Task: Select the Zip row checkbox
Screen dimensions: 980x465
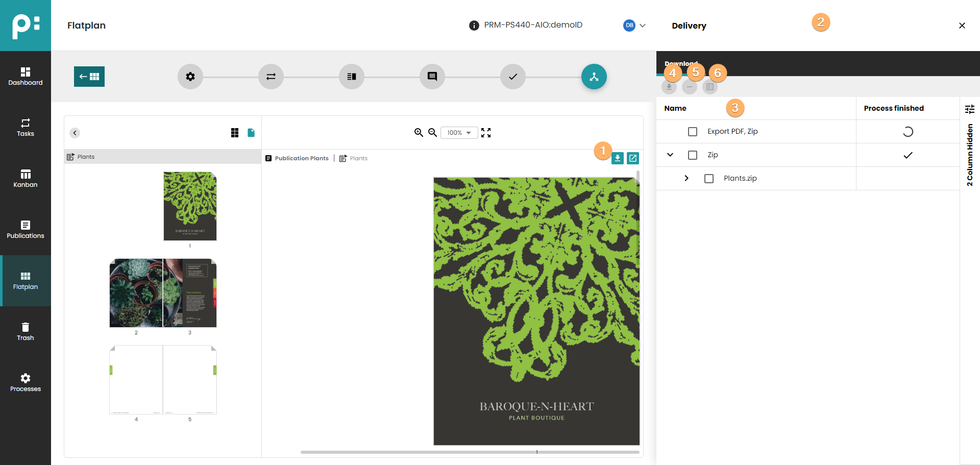Action: pos(693,155)
